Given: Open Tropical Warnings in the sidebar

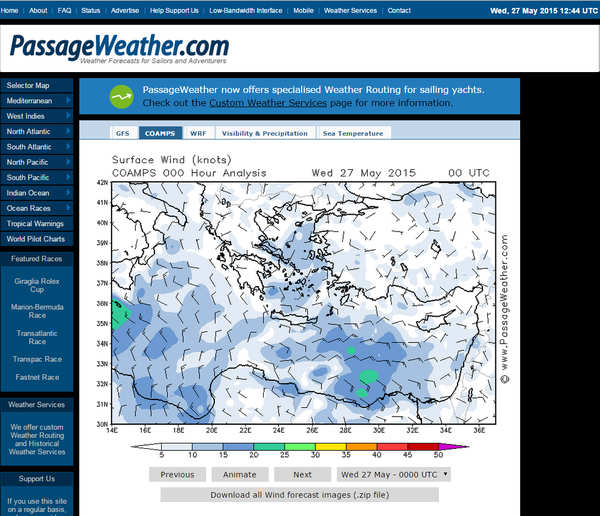Looking at the screenshot, I should pyautogui.click(x=37, y=224).
